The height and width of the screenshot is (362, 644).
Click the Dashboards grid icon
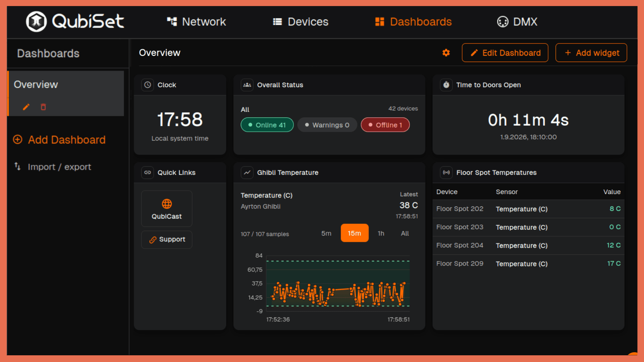point(380,22)
